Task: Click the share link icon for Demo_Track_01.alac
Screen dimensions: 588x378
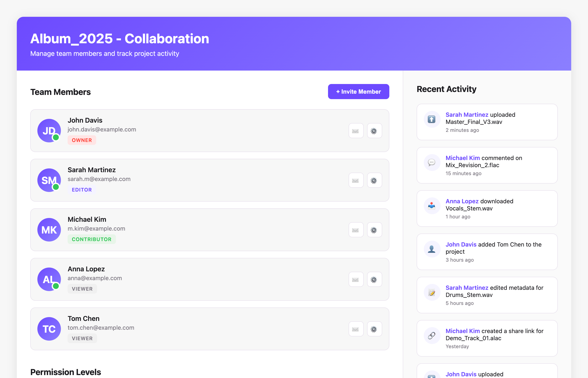Action: click(432, 335)
